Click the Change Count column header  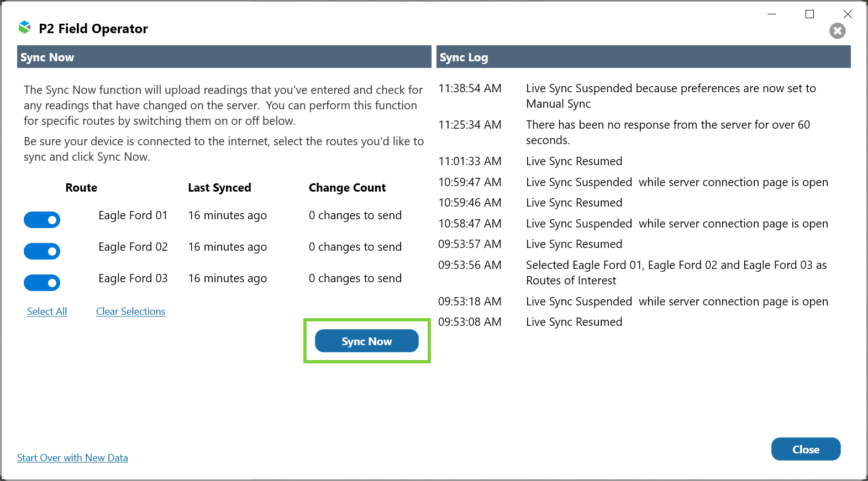click(347, 188)
